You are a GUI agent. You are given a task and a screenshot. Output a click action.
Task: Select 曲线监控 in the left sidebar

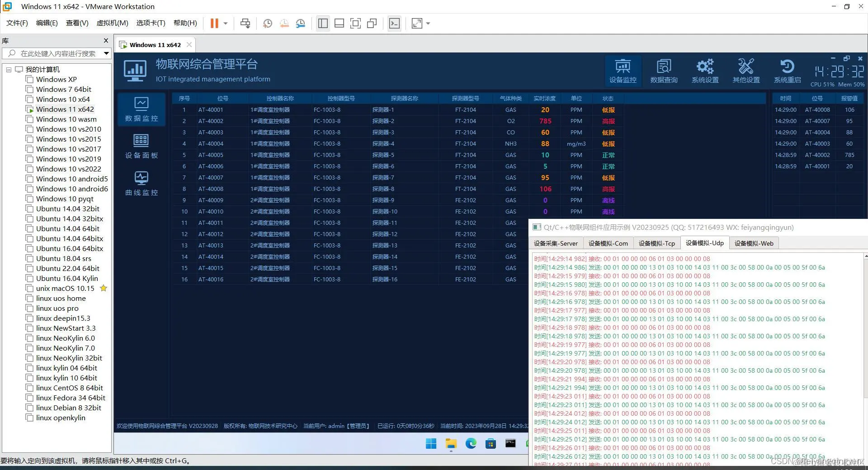point(142,183)
